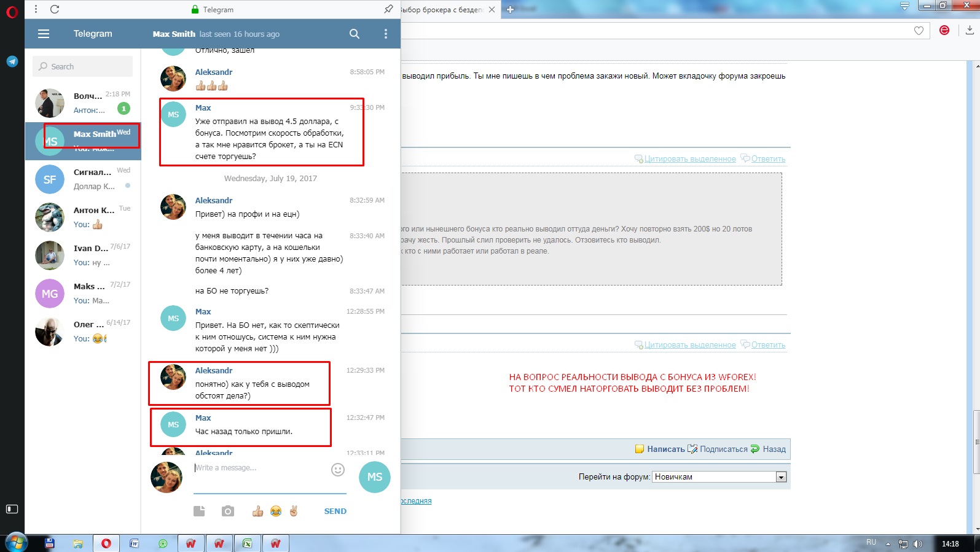Viewport: 980px width, 552px height.
Task: Open the Антон К... chat
Action: [x=83, y=217]
